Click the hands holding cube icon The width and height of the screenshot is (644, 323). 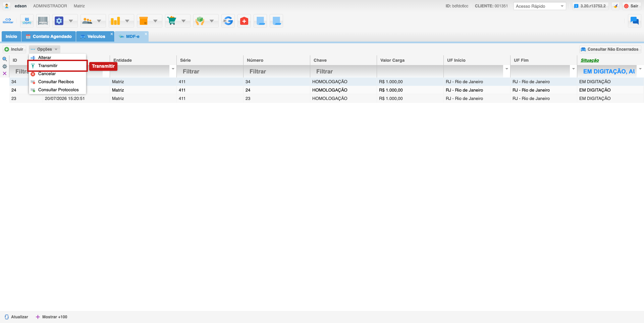click(200, 21)
